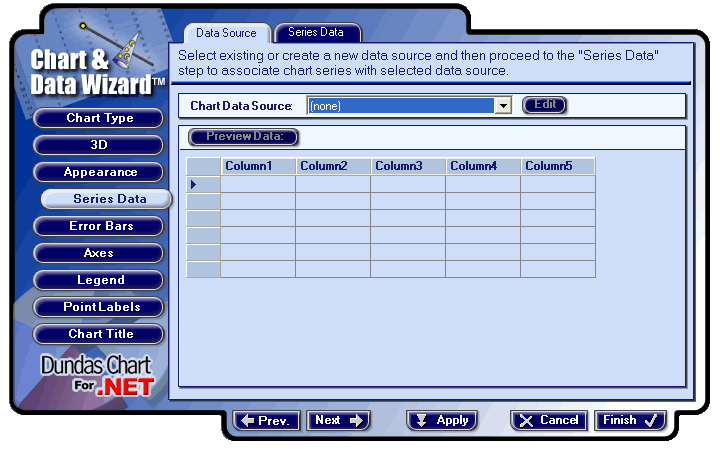Select the Series Data sidebar step

pyautogui.click(x=107, y=199)
